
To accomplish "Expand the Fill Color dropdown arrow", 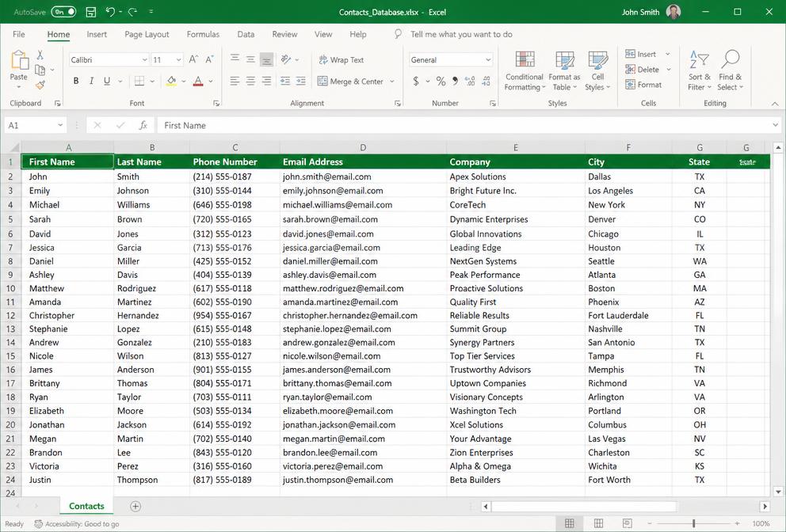I will (184, 82).
